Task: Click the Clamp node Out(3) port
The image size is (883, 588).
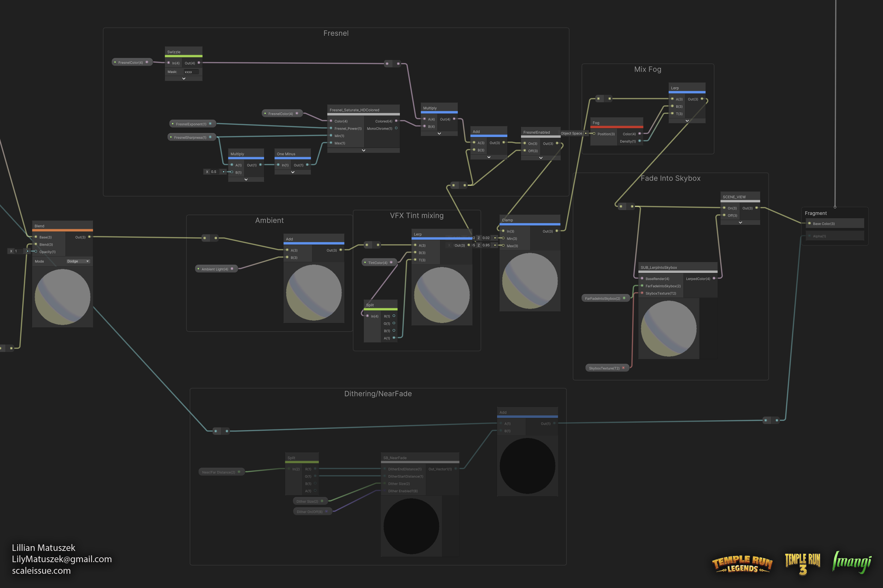Action: point(557,231)
